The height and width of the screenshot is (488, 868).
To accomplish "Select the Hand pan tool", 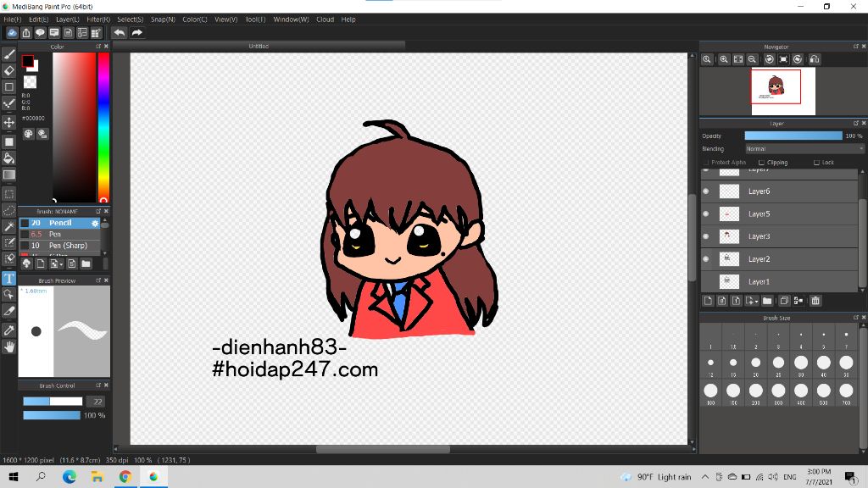I will (8, 347).
